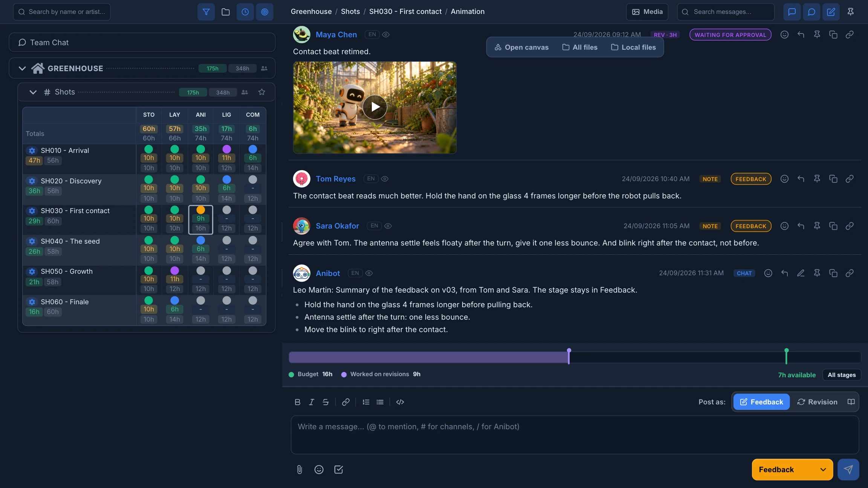
Task: Open SH010 - Arrival shot
Action: [65, 150]
